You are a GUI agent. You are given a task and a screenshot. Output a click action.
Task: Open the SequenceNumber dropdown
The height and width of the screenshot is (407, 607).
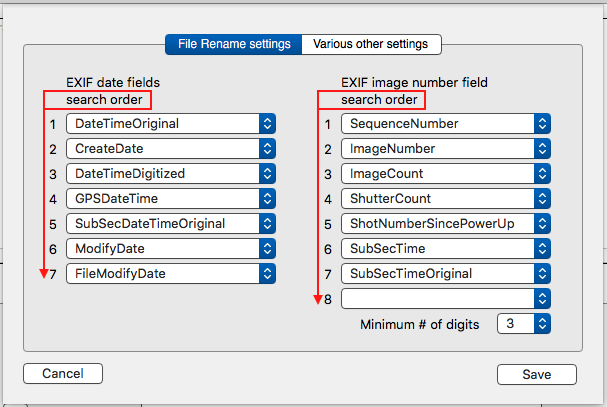(445, 123)
